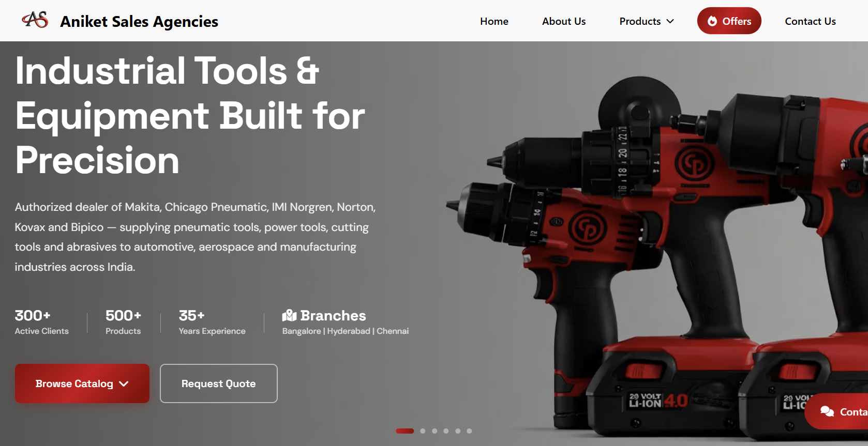The image size is (868, 446).
Task: Click the '35+' Years Experience stat
Action: point(212,322)
